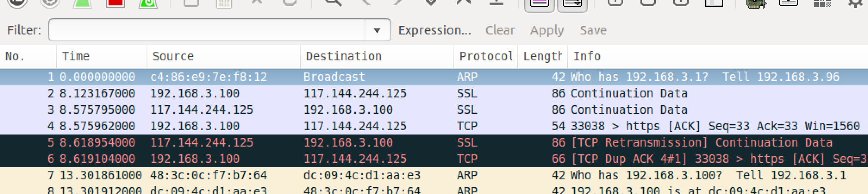Select packet 8 ARP reply row
Viewport: 868px width, 194px height.
434,189
